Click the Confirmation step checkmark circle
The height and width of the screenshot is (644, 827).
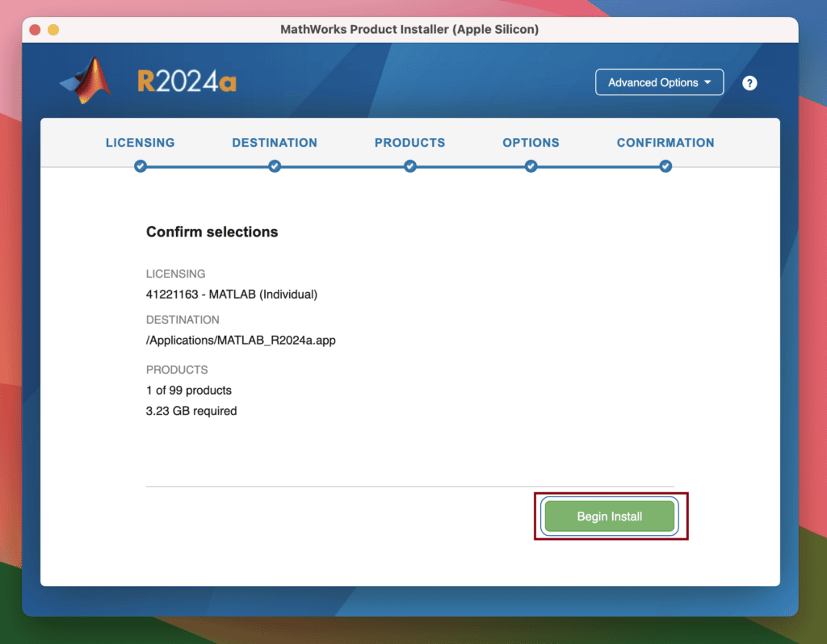coord(665,166)
